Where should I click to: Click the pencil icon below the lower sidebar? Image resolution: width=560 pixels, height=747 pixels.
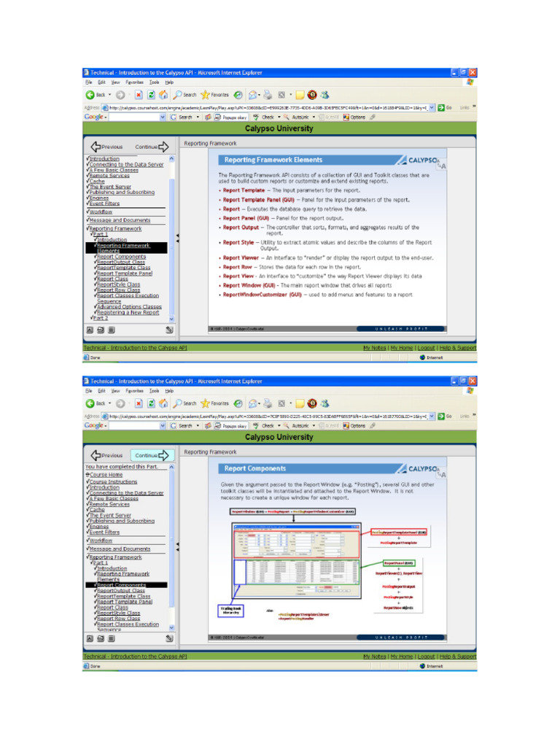point(169,638)
